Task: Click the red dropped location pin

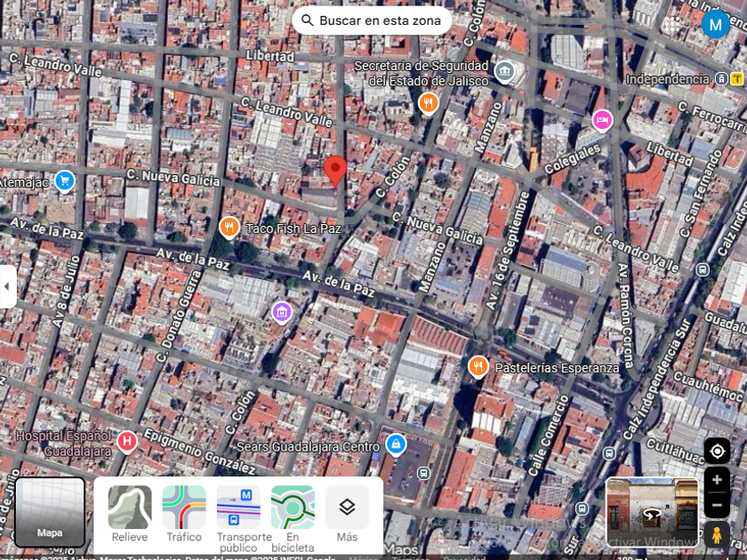Action: coord(335,170)
